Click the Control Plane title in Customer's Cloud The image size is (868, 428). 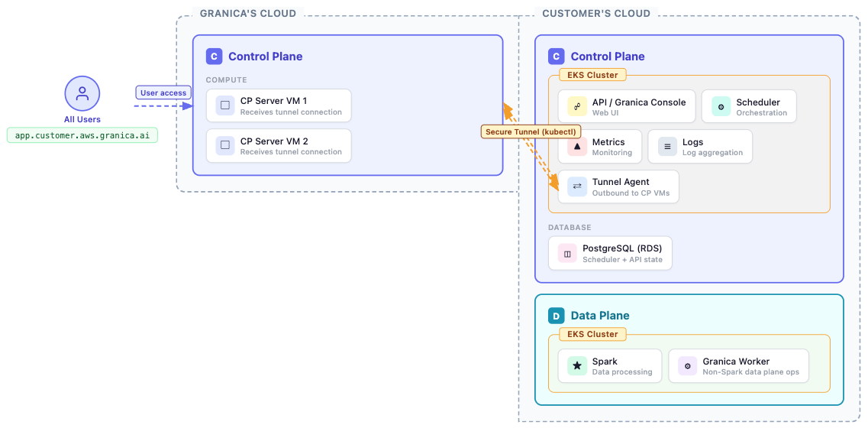click(607, 57)
